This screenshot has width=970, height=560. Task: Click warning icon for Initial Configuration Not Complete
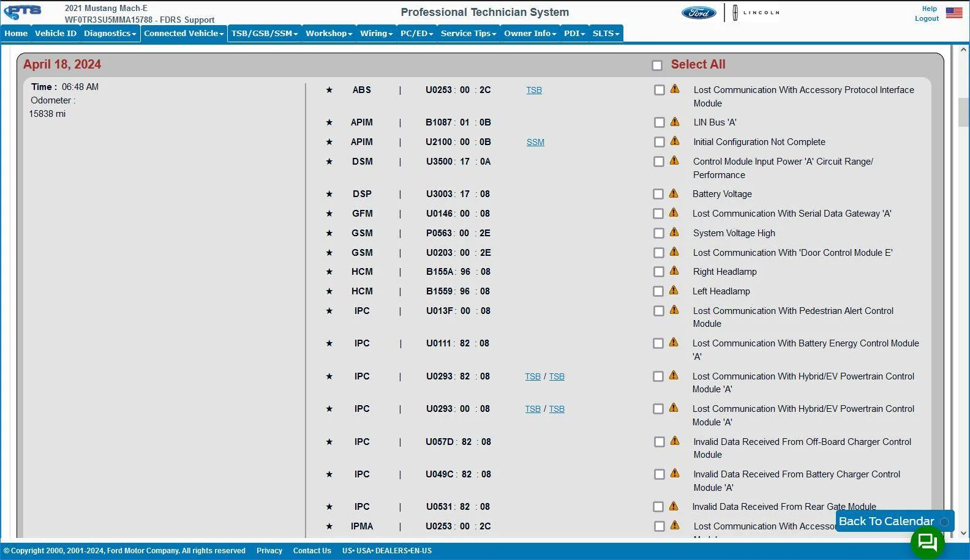pyautogui.click(x=675, y=141)
